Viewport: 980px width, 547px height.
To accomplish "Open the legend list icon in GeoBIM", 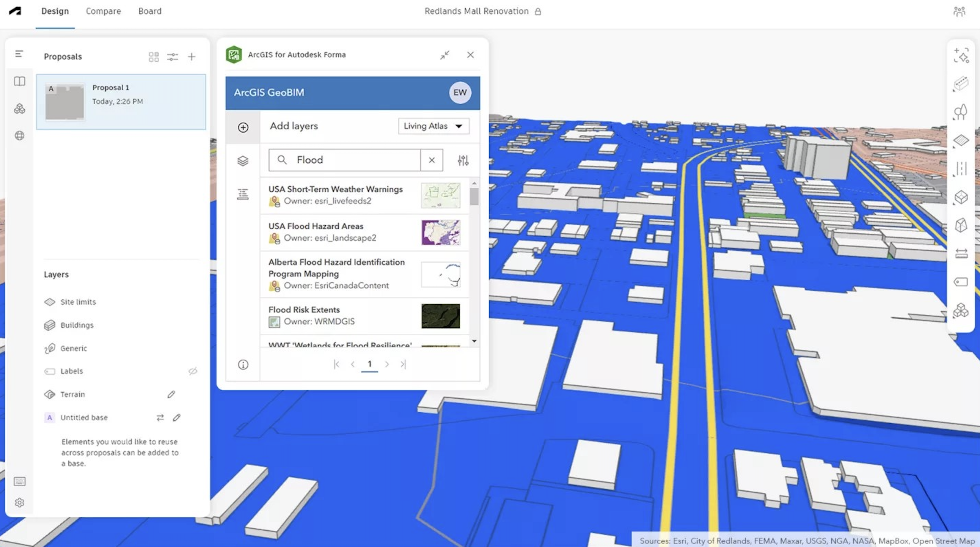I will (243, 194).
